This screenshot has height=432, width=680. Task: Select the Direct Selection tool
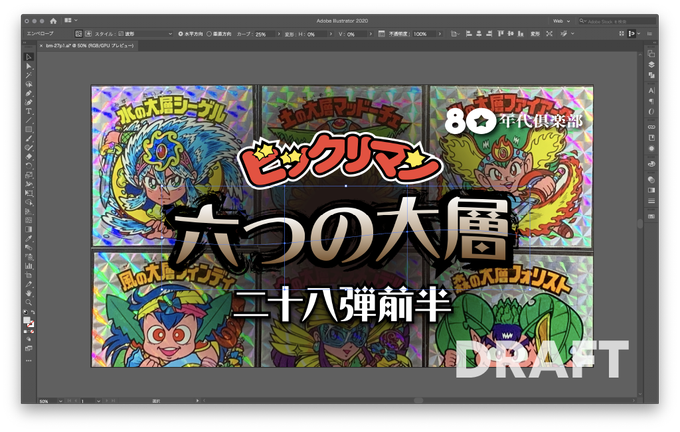point(29,66)
